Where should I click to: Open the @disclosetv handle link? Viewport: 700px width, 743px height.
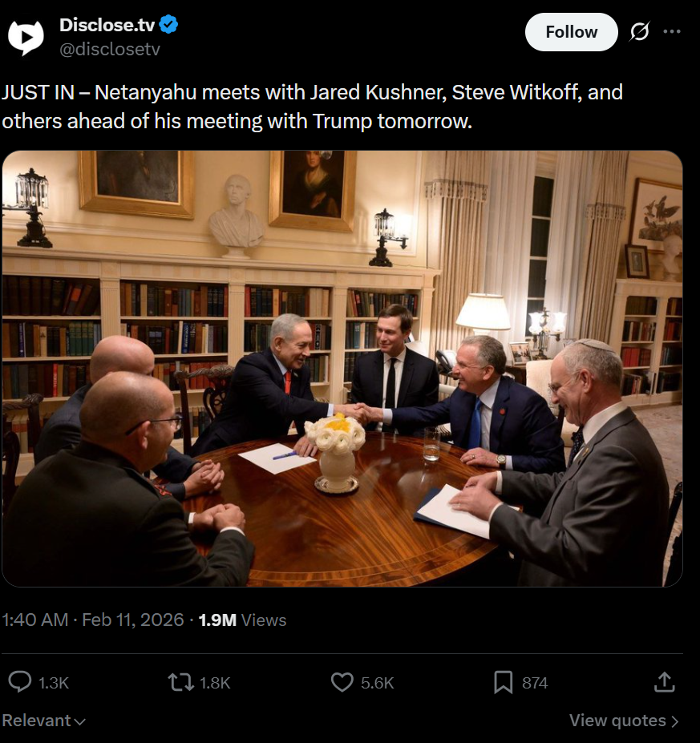pos(110,49)
